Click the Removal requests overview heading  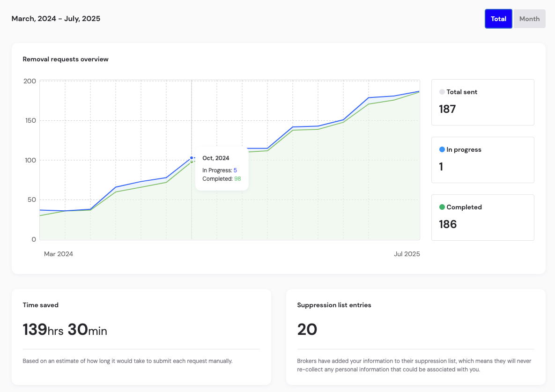(66, 59)
